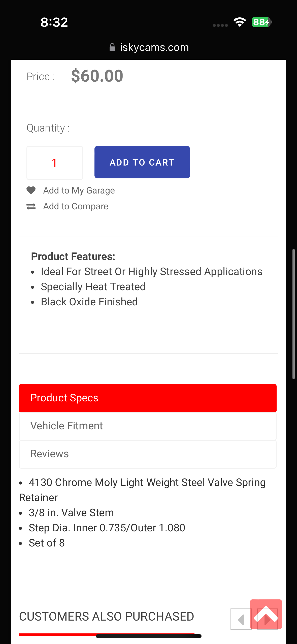Image resolution: width=297 pixels, height=644 pixels.
Task: Click the Add to My Garage link
Action: [79, 190]
